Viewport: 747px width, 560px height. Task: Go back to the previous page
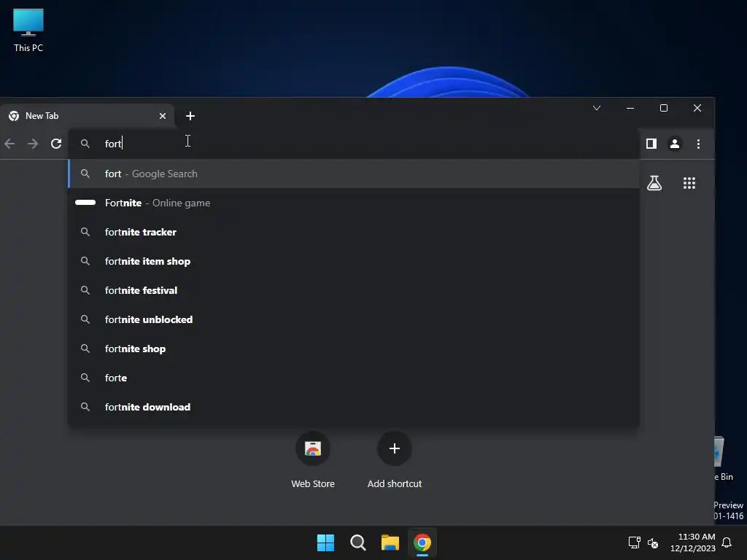[9, 144]
